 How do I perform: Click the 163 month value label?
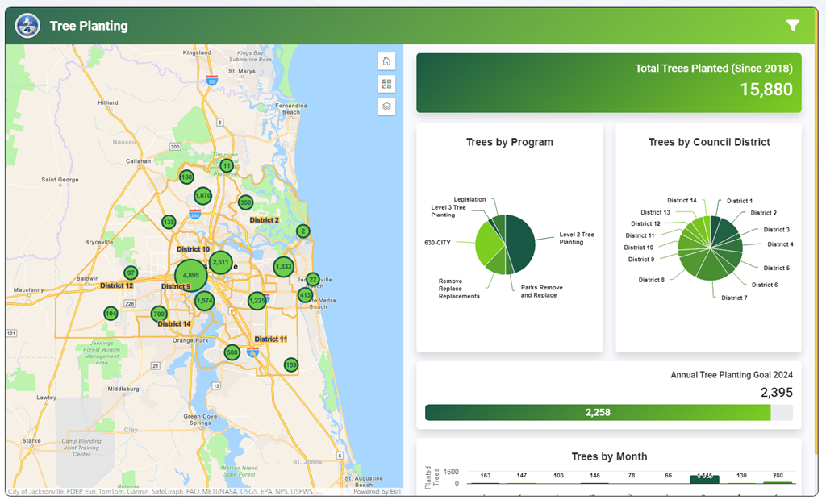pyautogui.click(x=485, y=475)
